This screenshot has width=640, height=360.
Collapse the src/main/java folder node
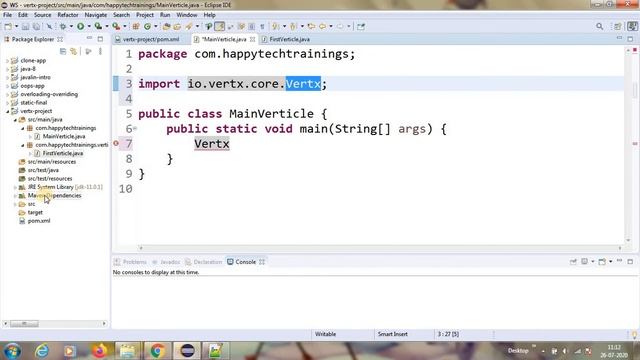(15, 120)
